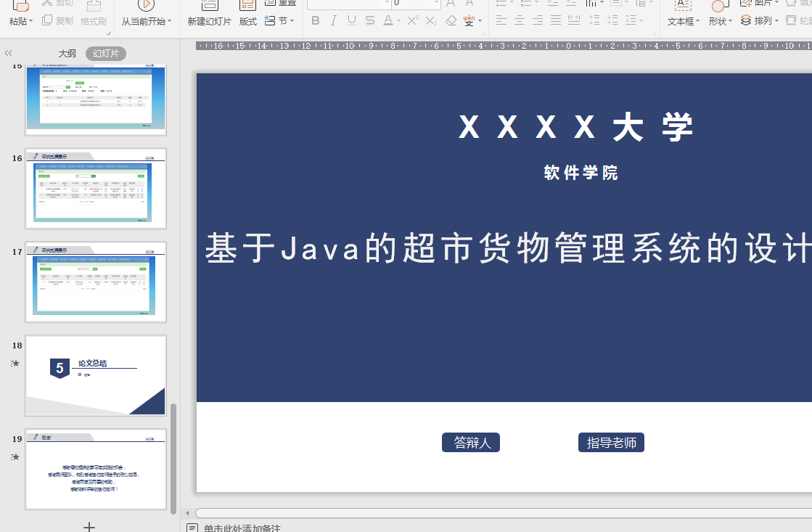Align text left
The width and height of the screenshot is (812, 532).
(501, 21)
